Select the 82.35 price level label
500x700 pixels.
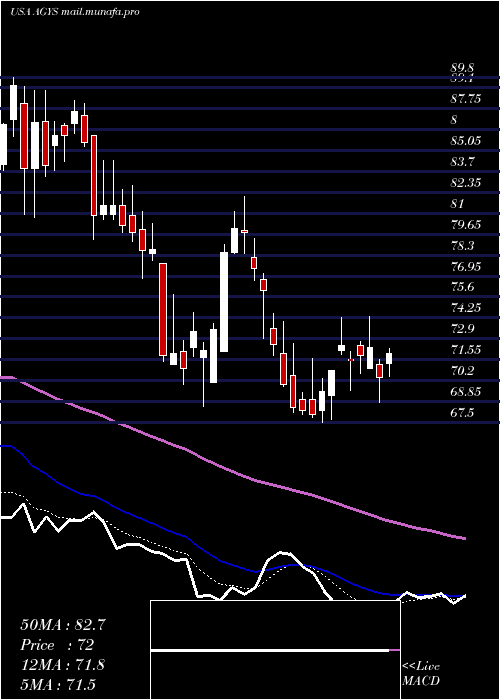[x=466, y=183]
